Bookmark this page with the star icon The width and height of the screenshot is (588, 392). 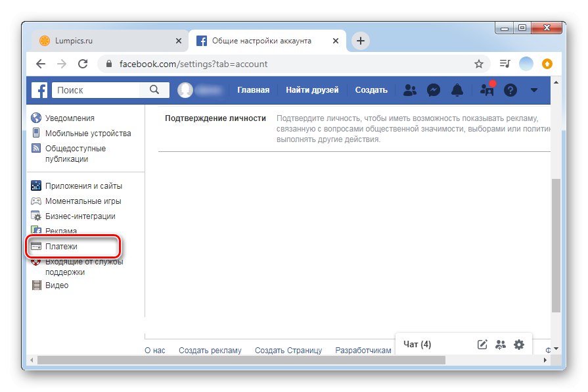click(x=478, y=64)
